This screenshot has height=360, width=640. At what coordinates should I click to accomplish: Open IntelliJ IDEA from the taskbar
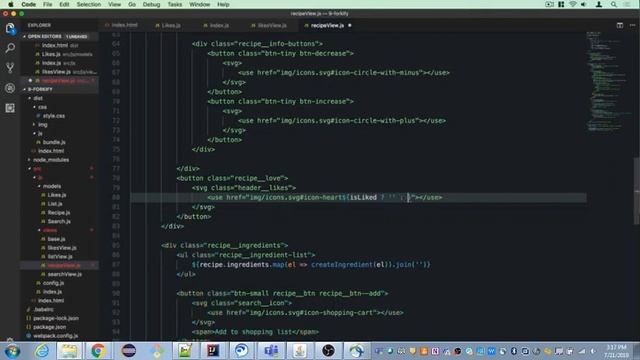(x=213, y=351)
